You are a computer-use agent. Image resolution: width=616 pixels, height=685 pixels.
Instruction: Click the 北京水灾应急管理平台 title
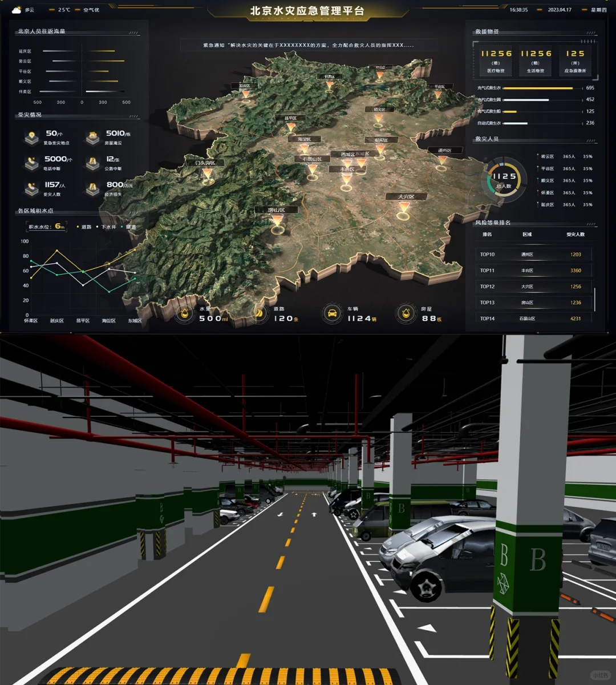click(307, 11)
